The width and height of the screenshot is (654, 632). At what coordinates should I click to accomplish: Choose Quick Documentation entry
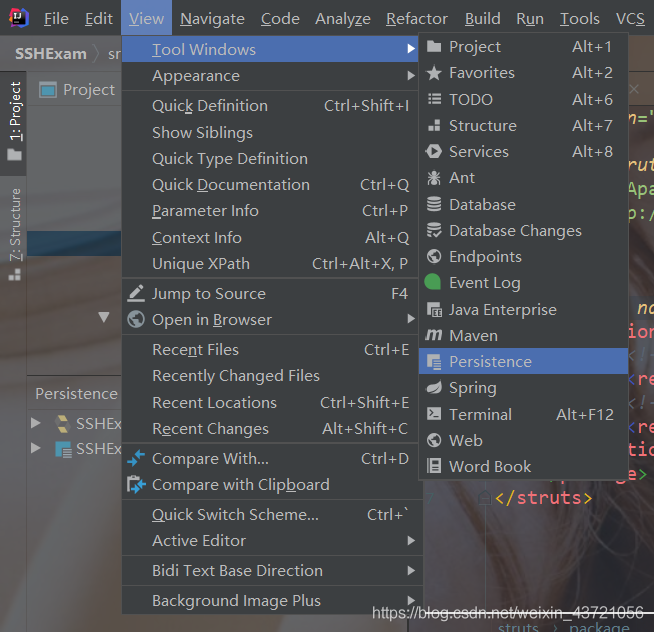(270, 185)
